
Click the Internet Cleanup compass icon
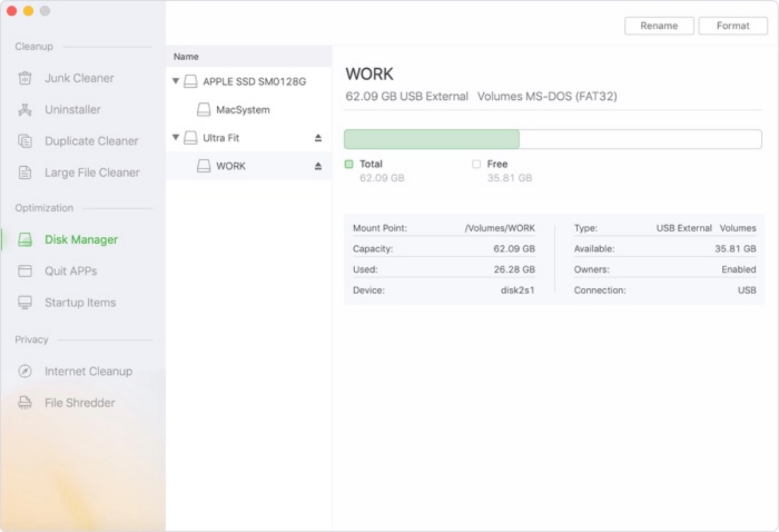point(25,371)
